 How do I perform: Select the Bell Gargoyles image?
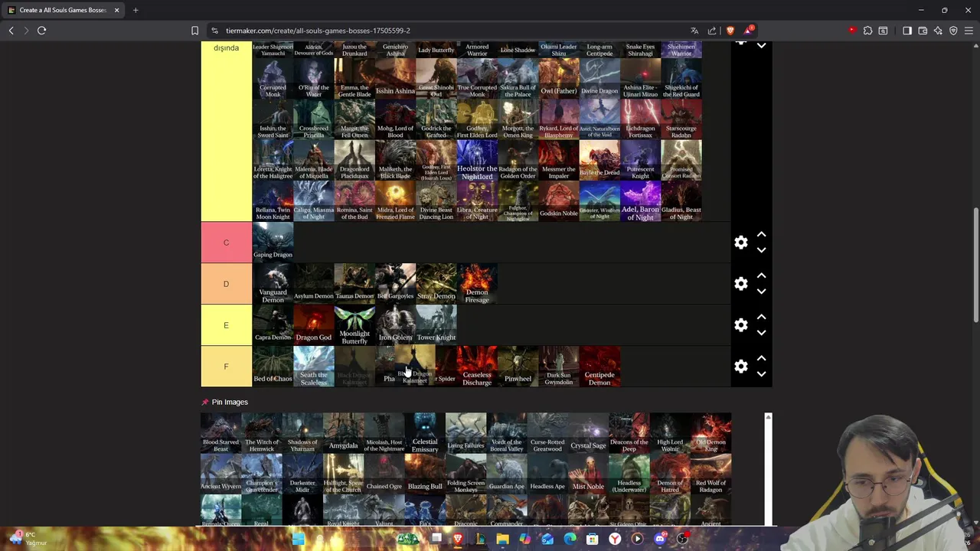pos(395,284)
